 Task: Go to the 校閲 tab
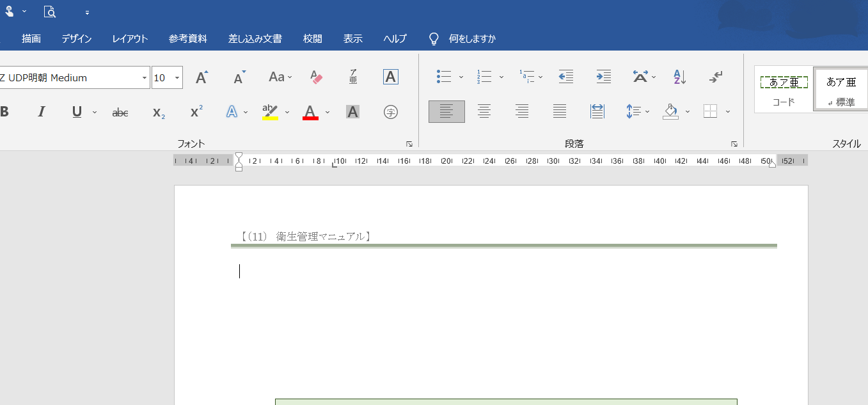[313, 38]
